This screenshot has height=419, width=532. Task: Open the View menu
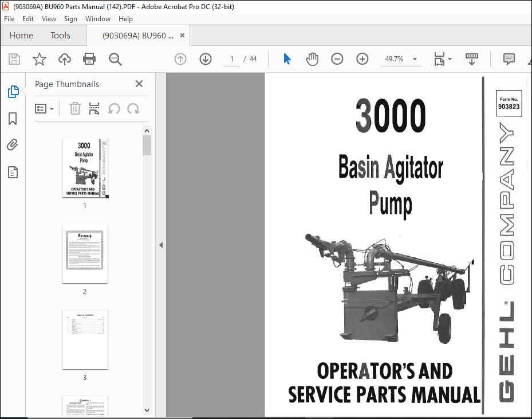coord(49,18)
